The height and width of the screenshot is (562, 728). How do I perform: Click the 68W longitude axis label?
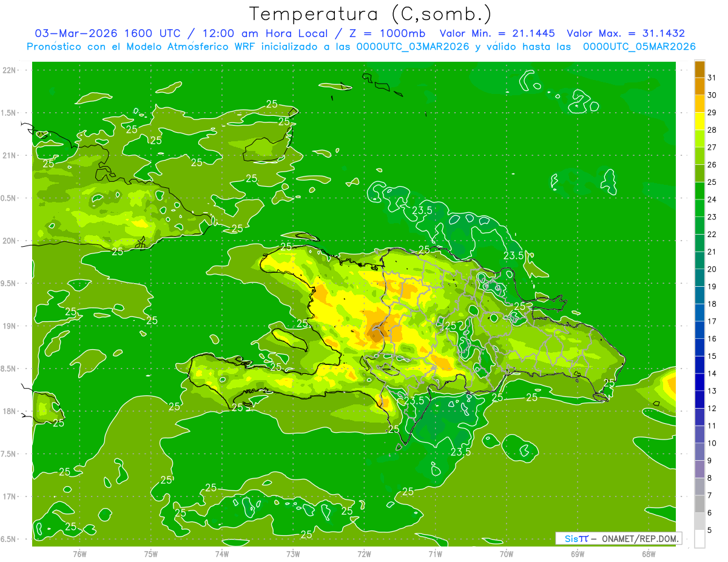point(649,554)
